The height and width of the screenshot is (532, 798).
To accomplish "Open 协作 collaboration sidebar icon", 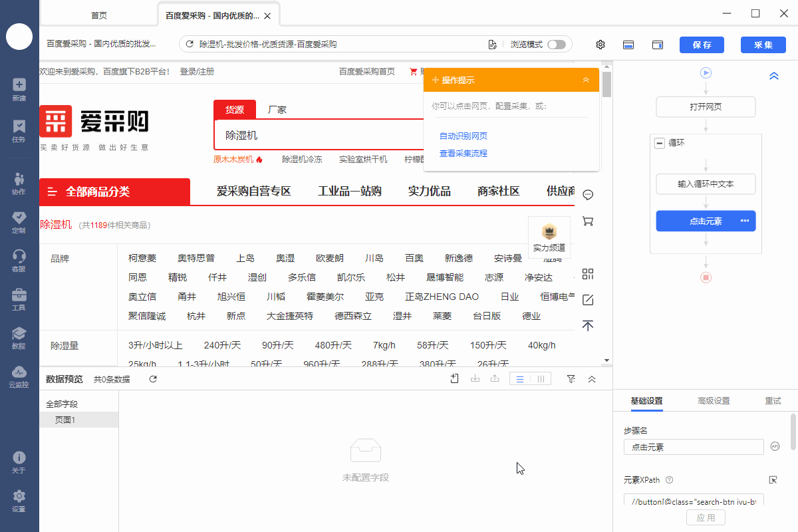I will (19, 183).
